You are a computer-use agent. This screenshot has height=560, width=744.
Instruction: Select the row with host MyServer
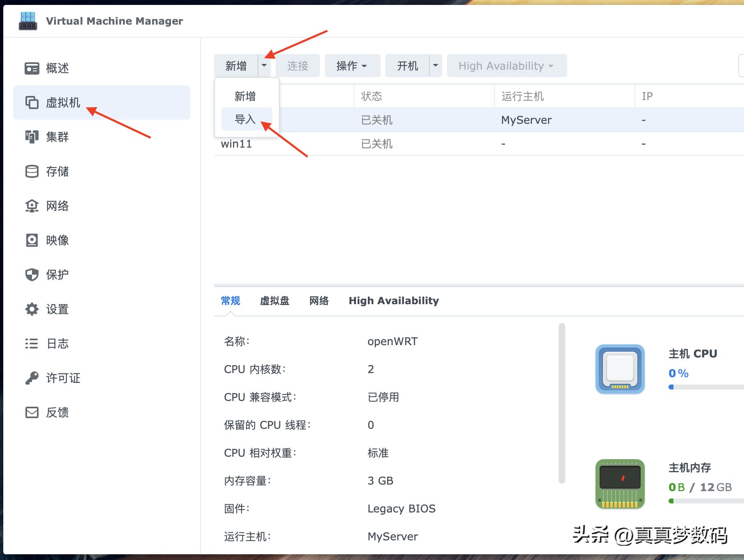pyautogui.click(x=479, y=120)
